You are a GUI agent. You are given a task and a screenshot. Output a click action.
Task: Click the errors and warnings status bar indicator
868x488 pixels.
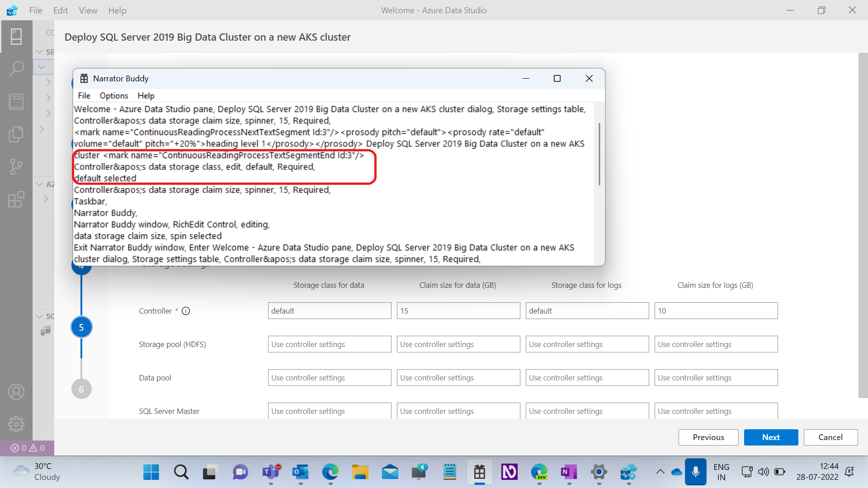point(26,448)
